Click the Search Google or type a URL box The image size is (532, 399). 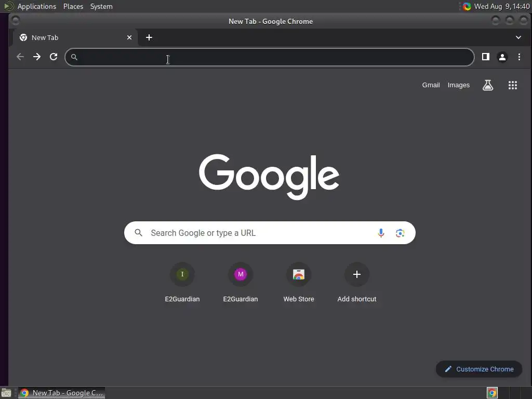pyautogui.click(x=270, y=233)
